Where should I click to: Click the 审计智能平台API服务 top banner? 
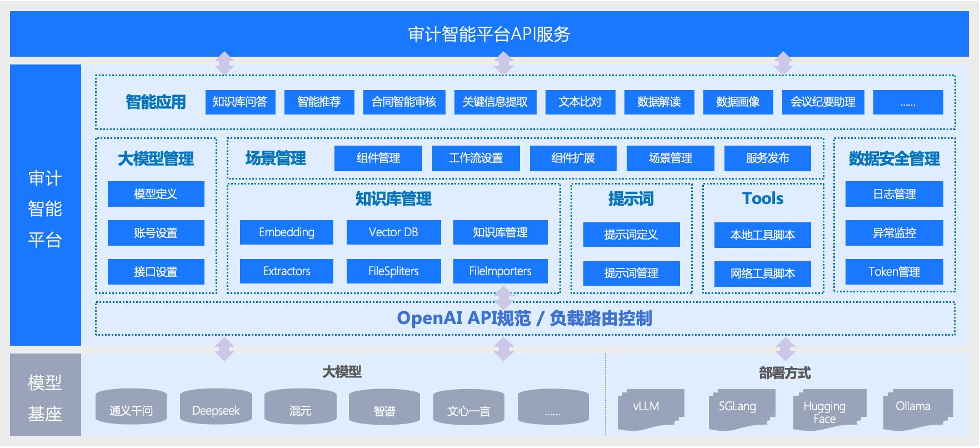(489, 34)
